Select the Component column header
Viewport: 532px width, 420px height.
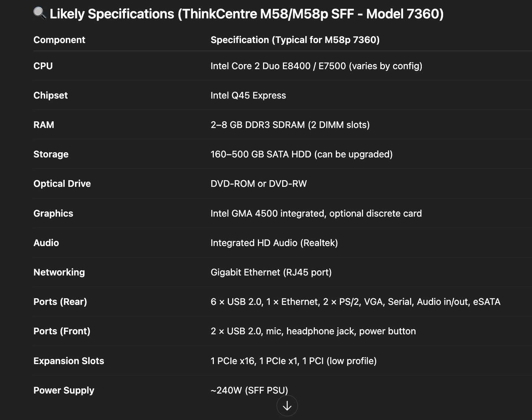(x=59, y=40)
